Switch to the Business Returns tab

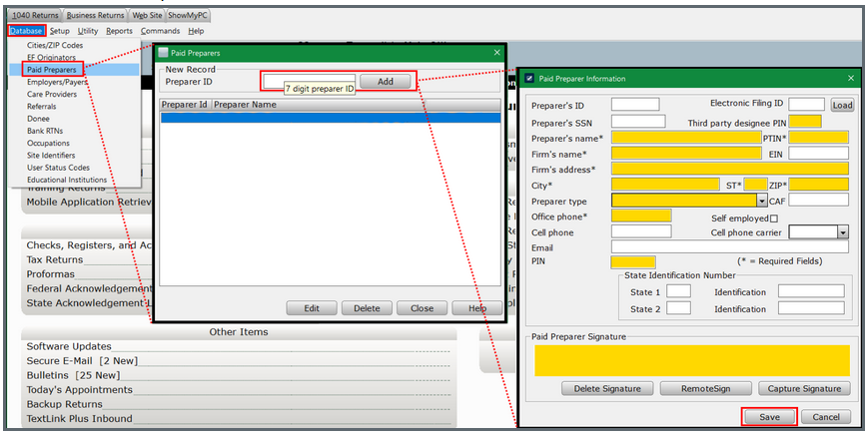(x=96, y=16)
